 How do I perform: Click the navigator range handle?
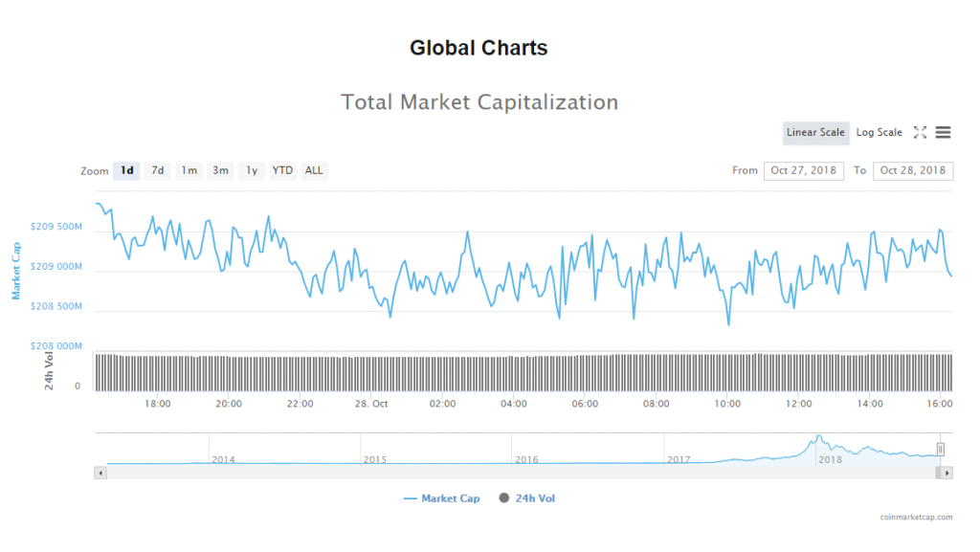coord(941,449)
